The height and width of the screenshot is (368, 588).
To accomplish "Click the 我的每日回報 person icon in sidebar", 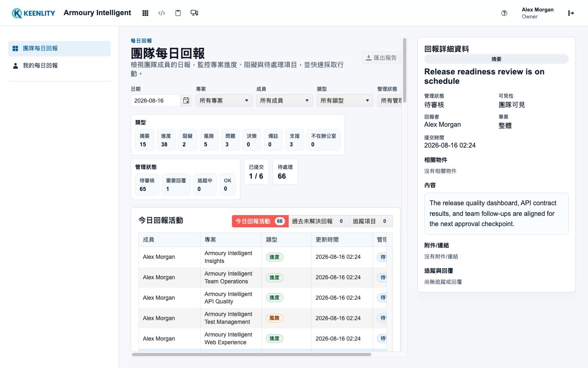I will (16, 65).
